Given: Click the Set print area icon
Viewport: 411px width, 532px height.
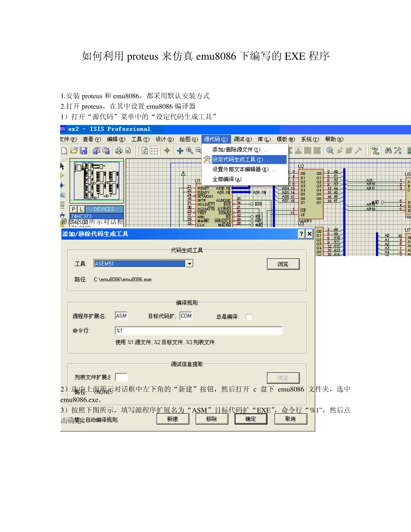Looking at the screenshot, I should (x=128, y=151).
